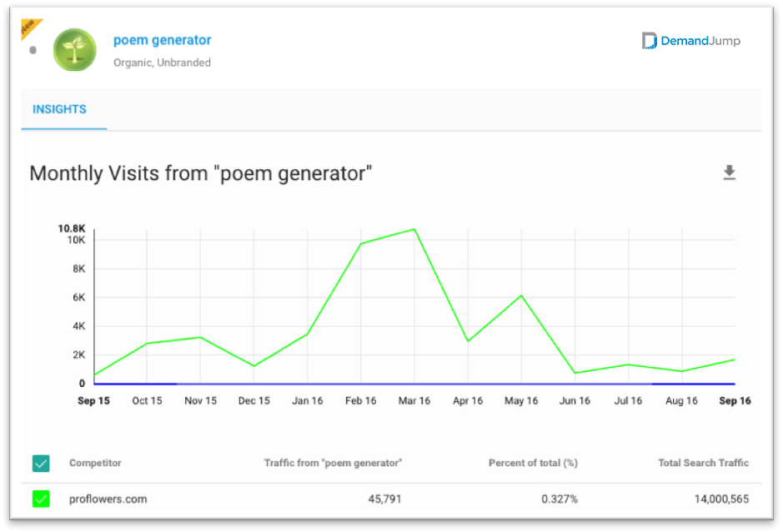Download the monthly visits chart
Image resolution: width=783 pixels, height=532 pixels.
tap(729, 173)
